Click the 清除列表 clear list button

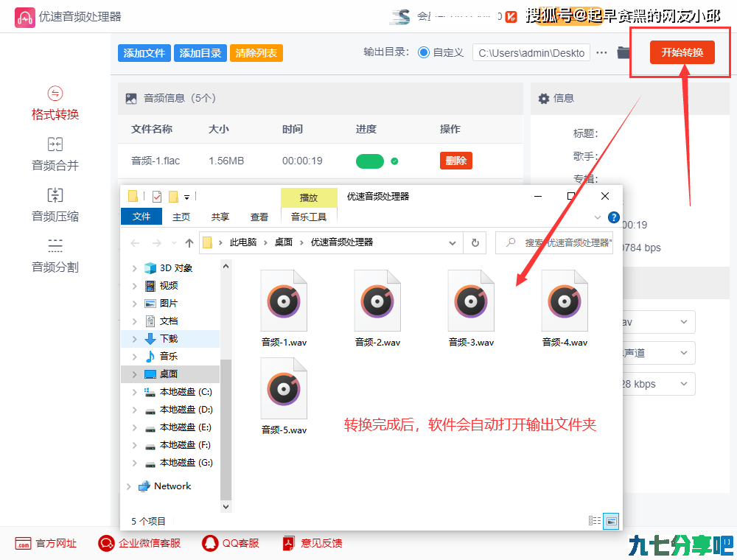click(x=256, y=53)
